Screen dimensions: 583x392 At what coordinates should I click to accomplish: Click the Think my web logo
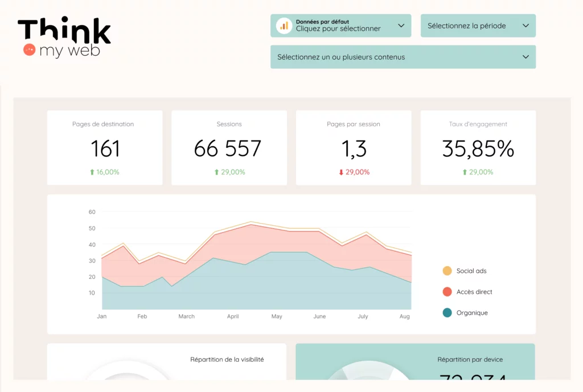click(64, 38)
